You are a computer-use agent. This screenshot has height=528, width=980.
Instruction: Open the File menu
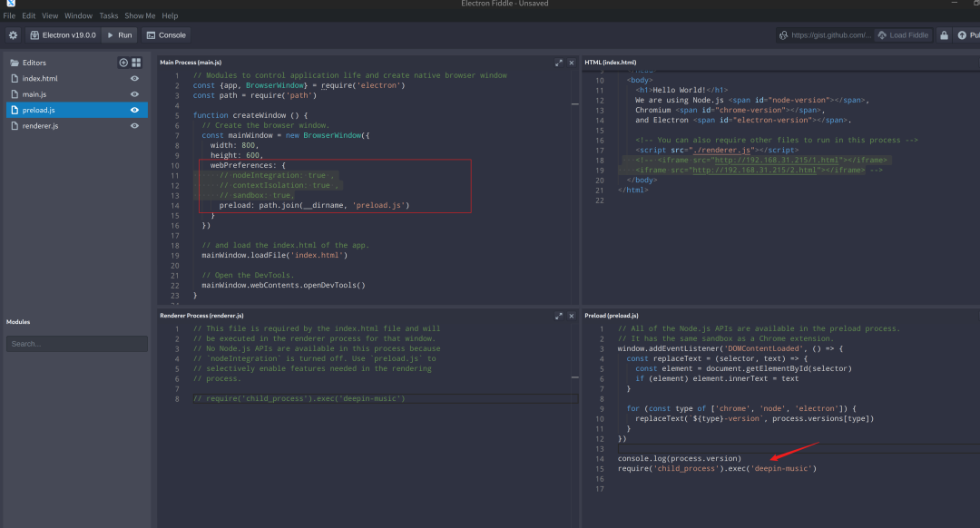click(9, 15)
